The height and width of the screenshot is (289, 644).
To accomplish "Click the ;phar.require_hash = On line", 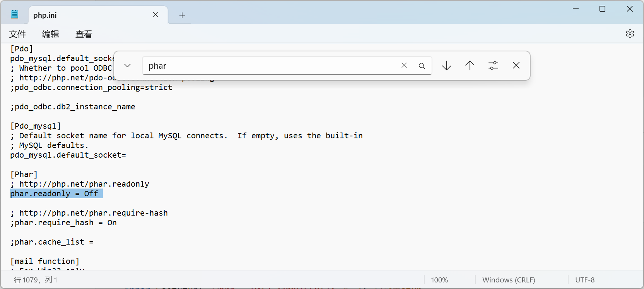I will (x=63, y=223).
